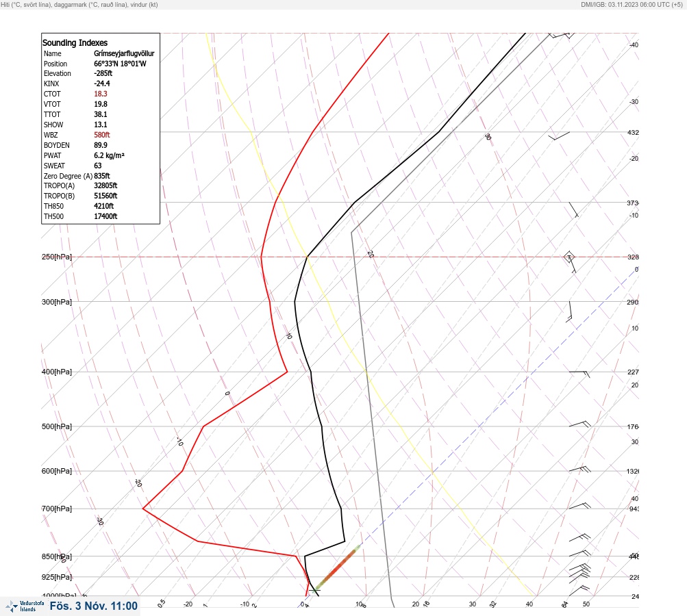The height and width of the screenshot is (616, 687).
Task: Click the Veðurstofa Íslands logo
Action: tap(25, 606)
